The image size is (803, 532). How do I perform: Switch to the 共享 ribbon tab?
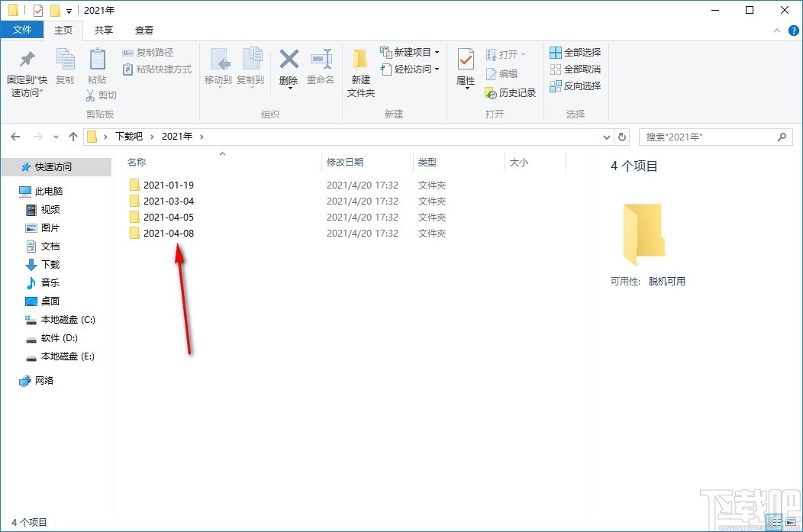(102, 30)
